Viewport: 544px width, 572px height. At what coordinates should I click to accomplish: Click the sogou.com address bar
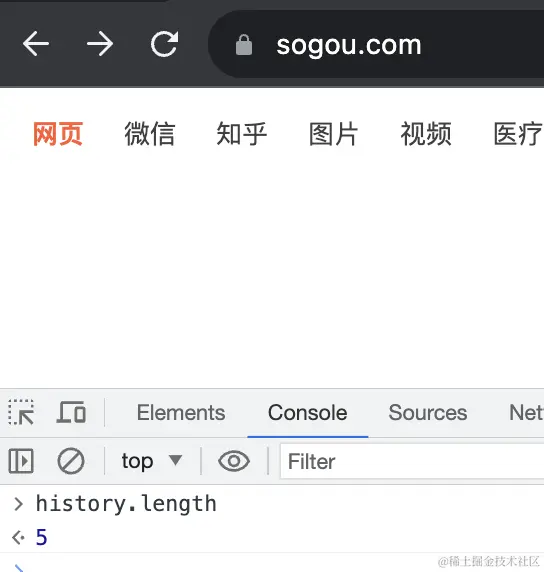[376, 44]
